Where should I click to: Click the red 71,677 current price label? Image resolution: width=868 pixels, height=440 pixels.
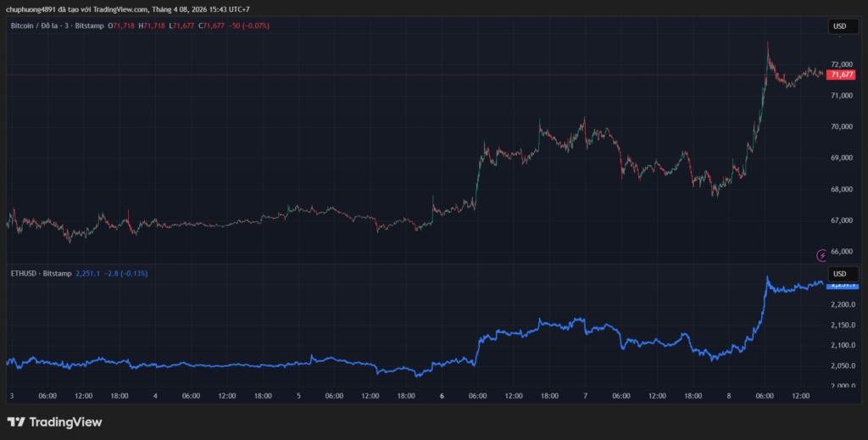[841, 75]
